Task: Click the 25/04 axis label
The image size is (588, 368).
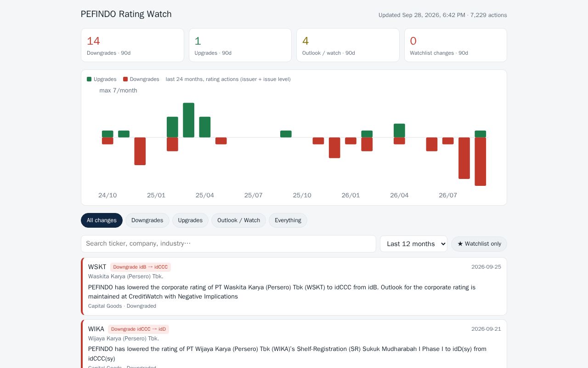Action: (205, 195)
